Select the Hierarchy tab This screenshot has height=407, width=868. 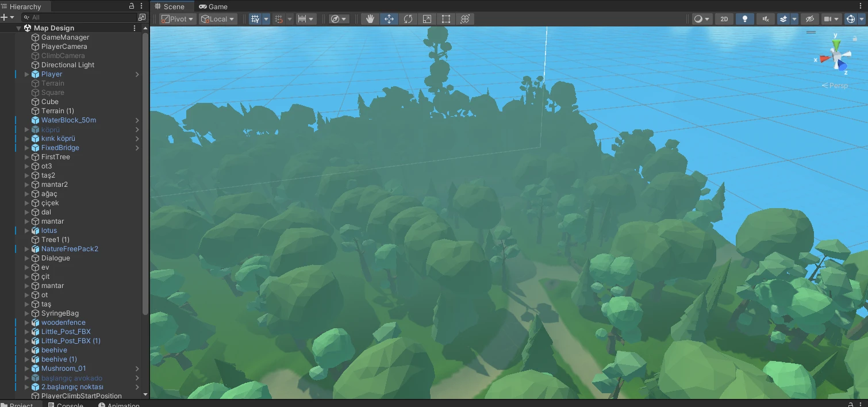pos(25,6)
